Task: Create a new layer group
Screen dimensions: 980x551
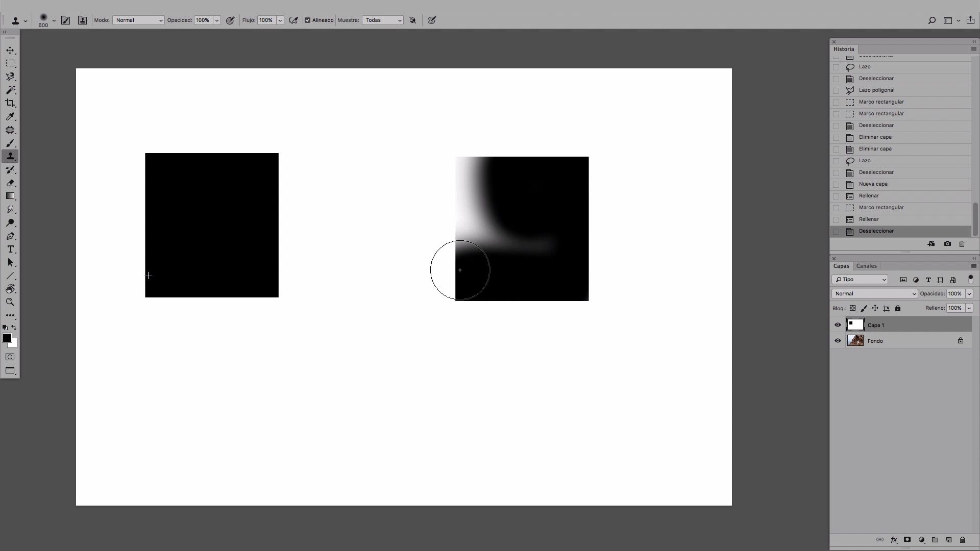Action: tap(935, 540)
